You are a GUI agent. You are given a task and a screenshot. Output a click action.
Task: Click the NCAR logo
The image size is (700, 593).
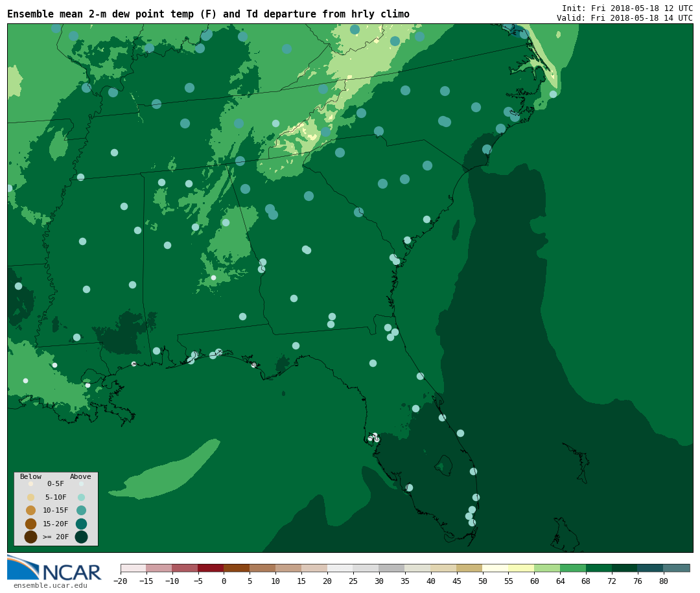[x=54, y=568]
